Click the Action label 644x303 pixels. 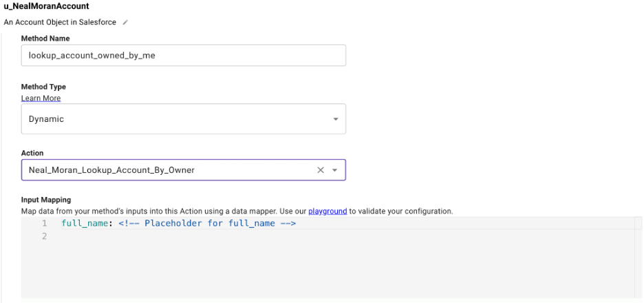point(32,153)
